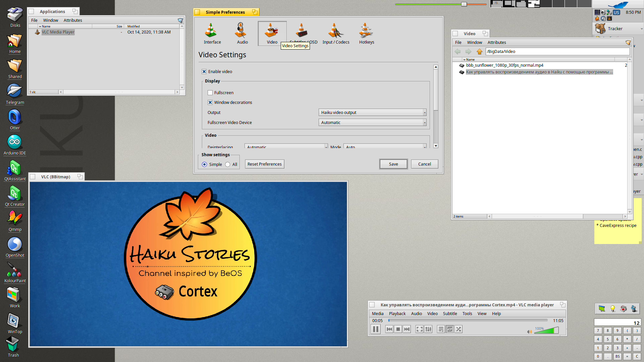
Task: Launch Qt Creator desktop icon
Action: pyautogui.click(x=15, y=196)
